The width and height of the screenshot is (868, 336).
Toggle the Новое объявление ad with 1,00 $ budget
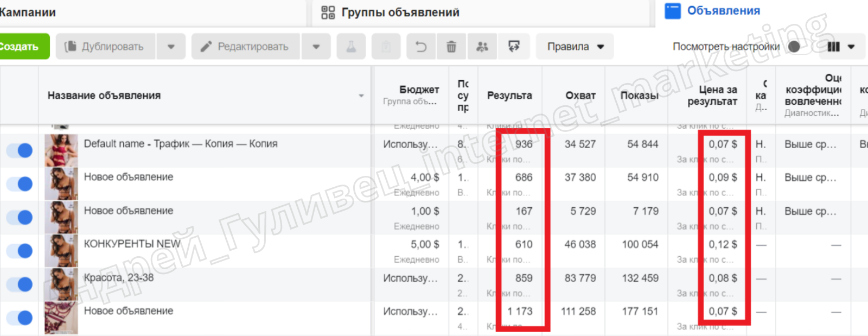(x=20, y=217)
